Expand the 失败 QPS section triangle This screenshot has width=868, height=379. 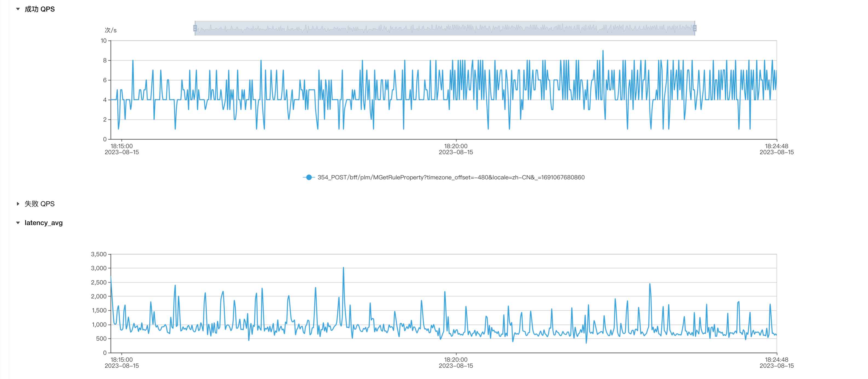tap(18, 204)
